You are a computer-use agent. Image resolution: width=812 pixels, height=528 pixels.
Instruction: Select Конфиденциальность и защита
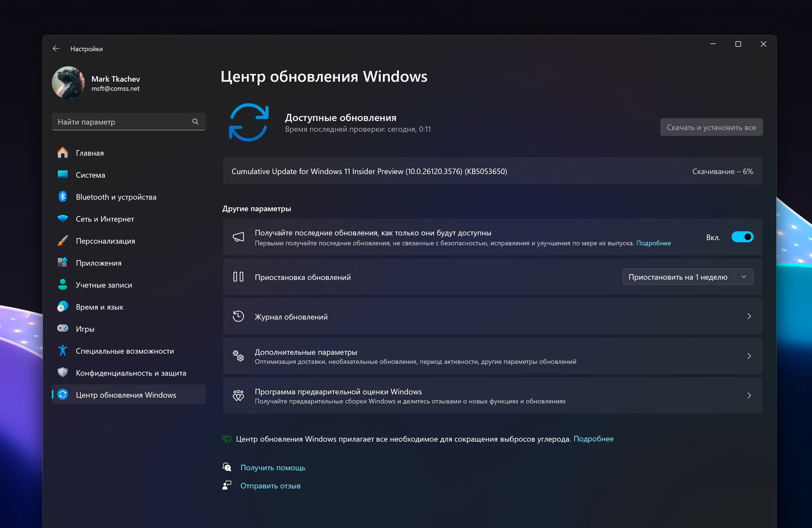(x=129, y=373)
